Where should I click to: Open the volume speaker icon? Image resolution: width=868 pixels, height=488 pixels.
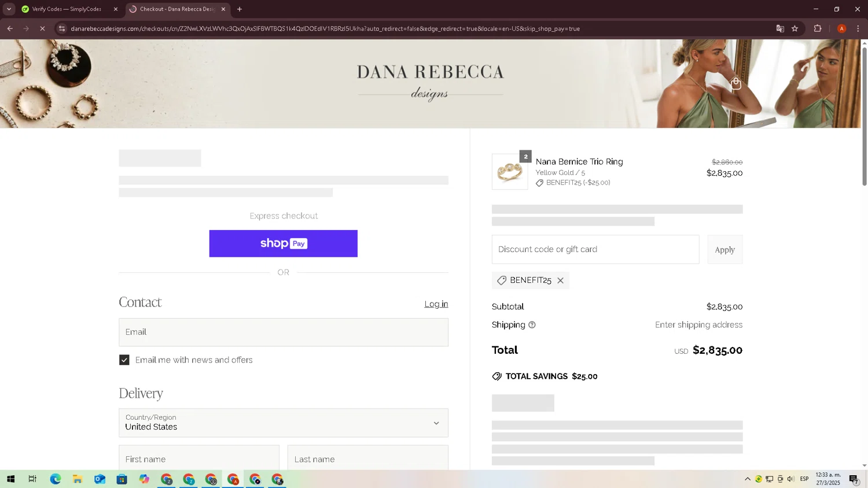click(791, 479)
